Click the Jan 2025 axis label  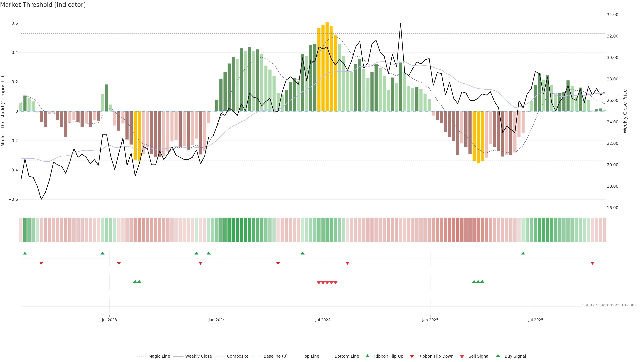point(430,320)
